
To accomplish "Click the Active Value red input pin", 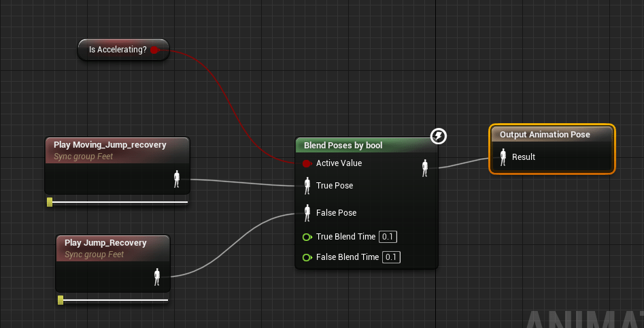I will click(306, 163).
